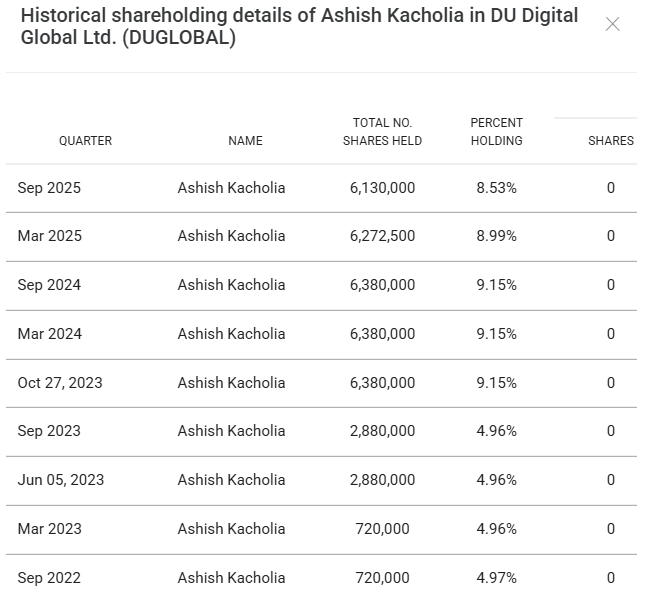Select the Jun 05, 2023 date cell
The height and width of the screenshot is (607, 646).
point(60,480)
